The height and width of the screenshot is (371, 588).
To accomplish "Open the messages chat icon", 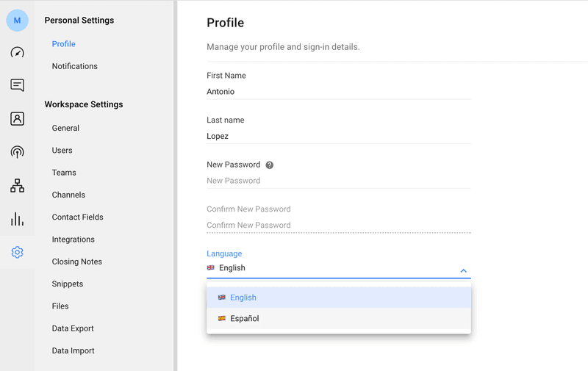I will (18, 85).
